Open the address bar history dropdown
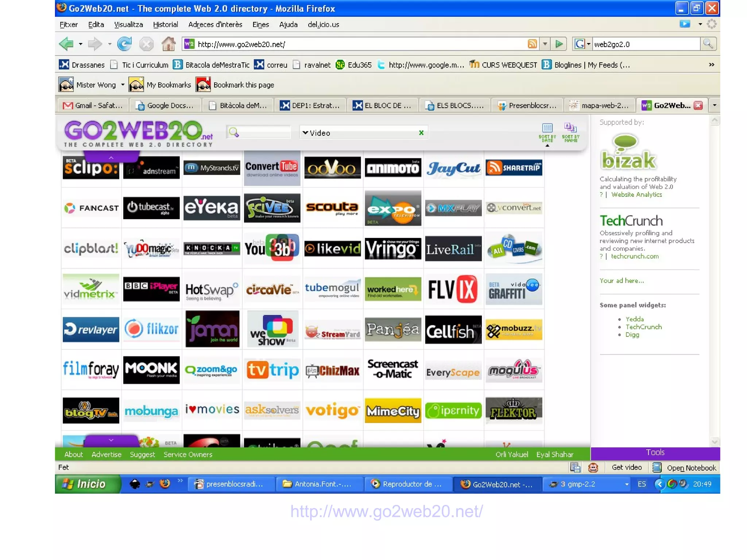The height and width of the screenshot is (560, 747). point(545,44)
